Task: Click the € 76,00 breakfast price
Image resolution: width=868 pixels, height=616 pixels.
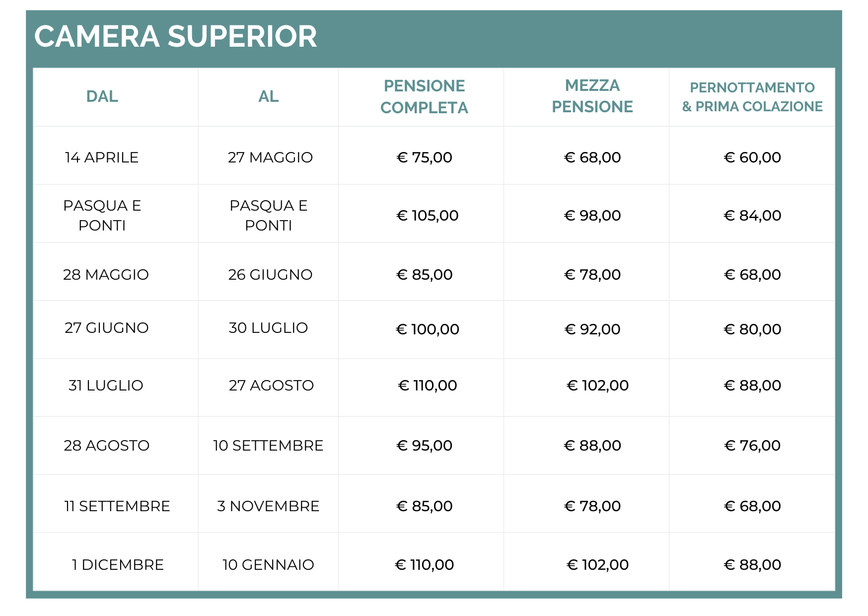Action: click(752, 446)
